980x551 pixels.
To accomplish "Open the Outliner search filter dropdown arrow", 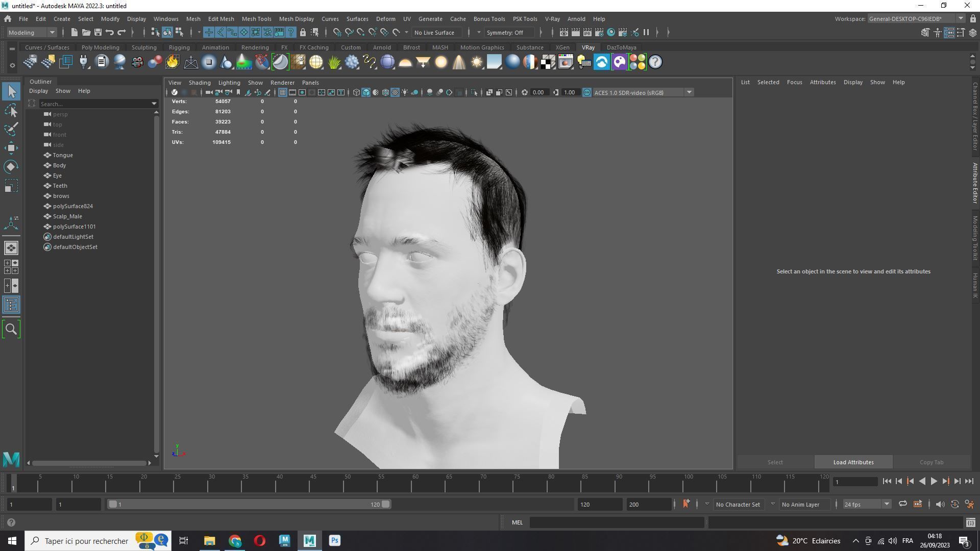I will [154, 104].
